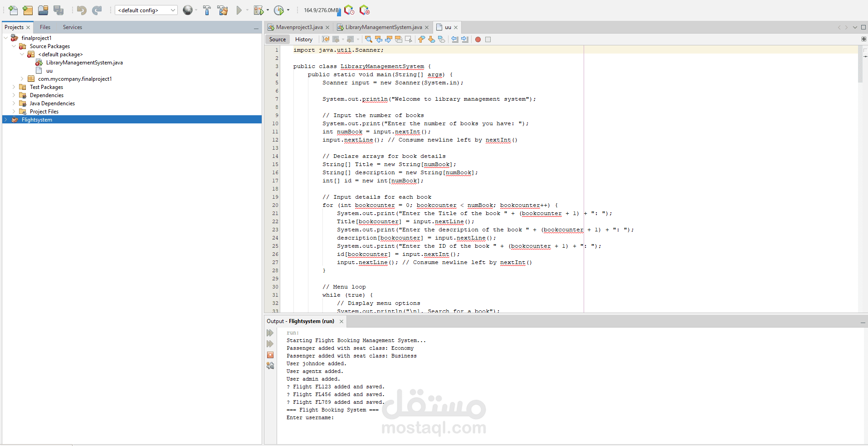The width and height of the screenshot is (868, 446).
Task: Open the Output panel settings wrench icon
Action: 270,366
